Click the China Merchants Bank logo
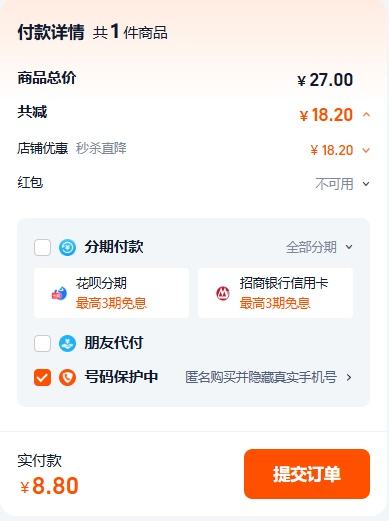Viewport: 389px width, 521px height. point(223,293)
